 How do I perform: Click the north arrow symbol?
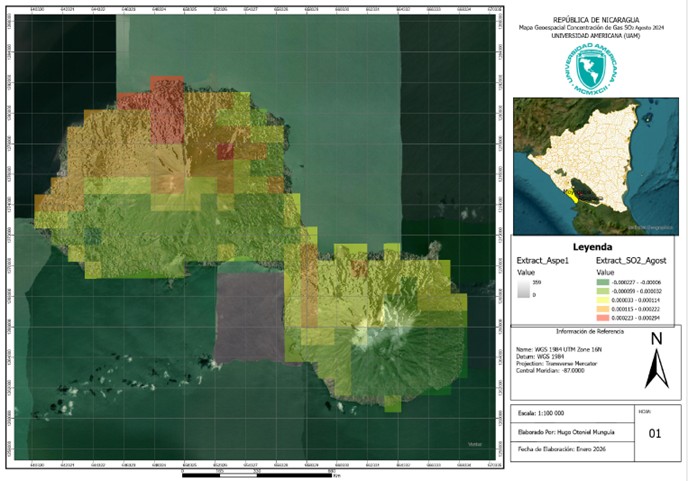pos(656,362)
